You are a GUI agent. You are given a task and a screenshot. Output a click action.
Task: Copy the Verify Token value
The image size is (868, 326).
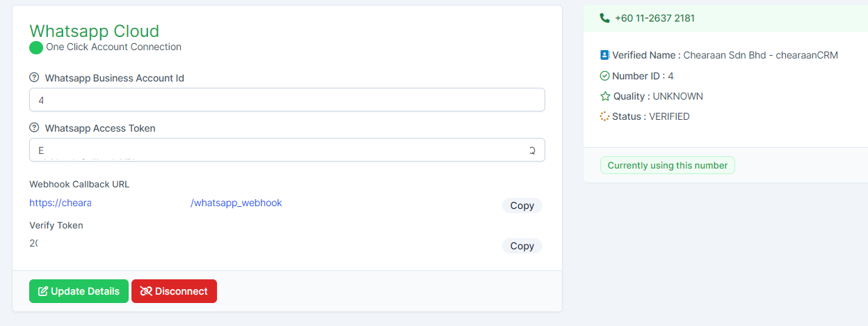pyautogui.click(x=522, y=246)
